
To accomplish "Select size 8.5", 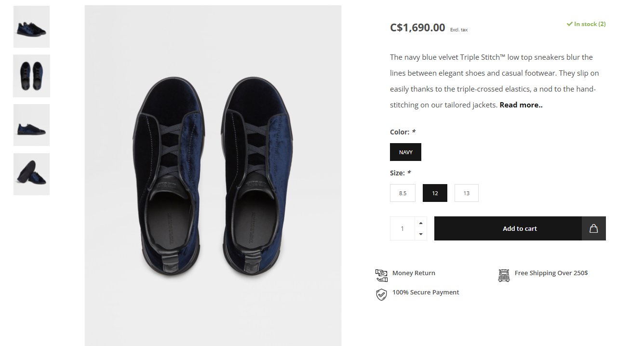I will (402, 193).
